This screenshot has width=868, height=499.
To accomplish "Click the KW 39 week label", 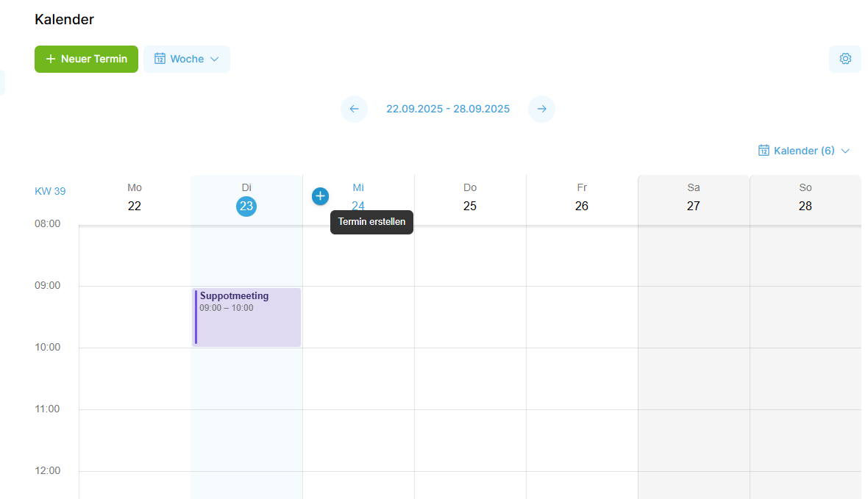I will [50, 191].
